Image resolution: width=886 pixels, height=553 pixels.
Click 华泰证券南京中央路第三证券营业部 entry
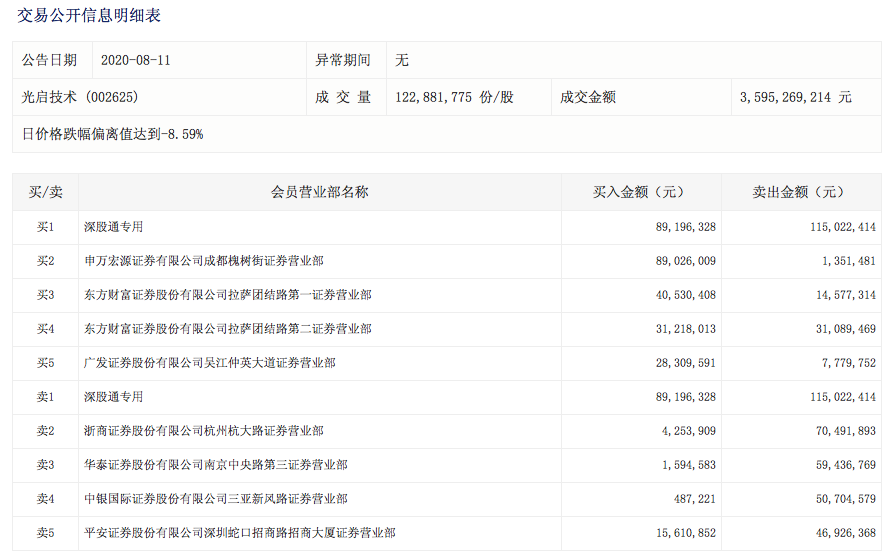click(216, 465)
